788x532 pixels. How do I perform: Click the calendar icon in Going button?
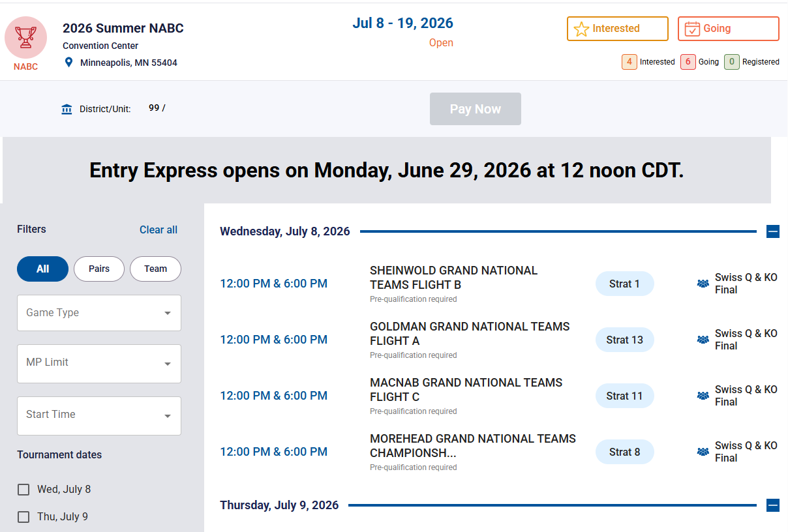(692, 29)
